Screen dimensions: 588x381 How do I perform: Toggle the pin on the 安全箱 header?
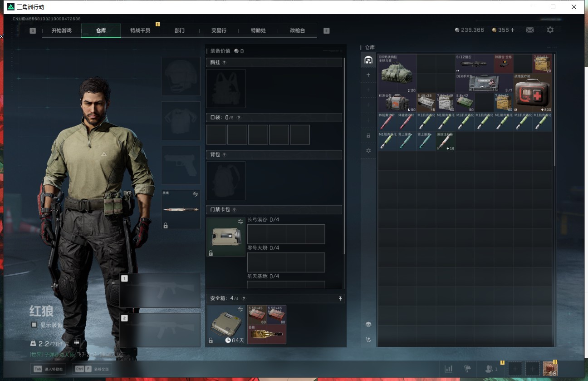point(340,298)
